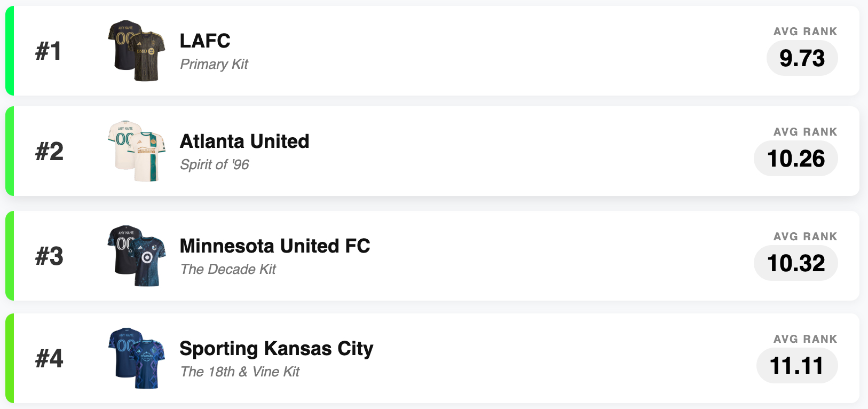This screenshot has height=409, width=868.
Task: Click the #4 ranking label
Action: [x=49, y=358]
